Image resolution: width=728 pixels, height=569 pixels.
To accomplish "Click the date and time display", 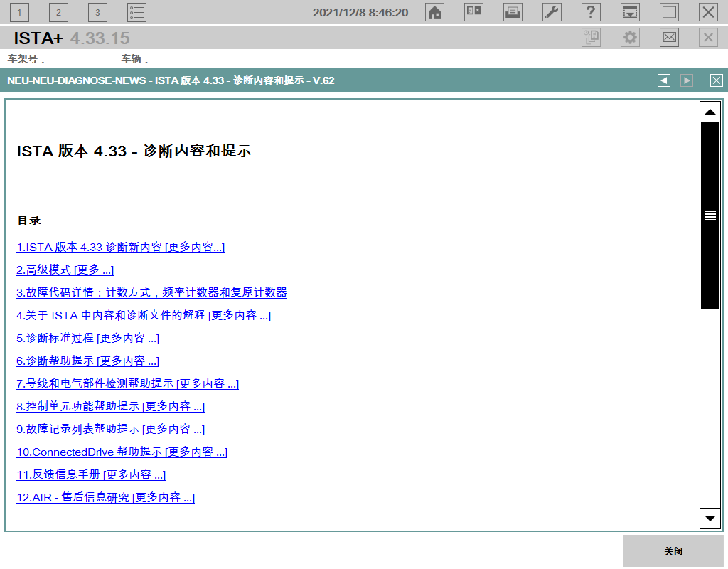I will 360,13.
